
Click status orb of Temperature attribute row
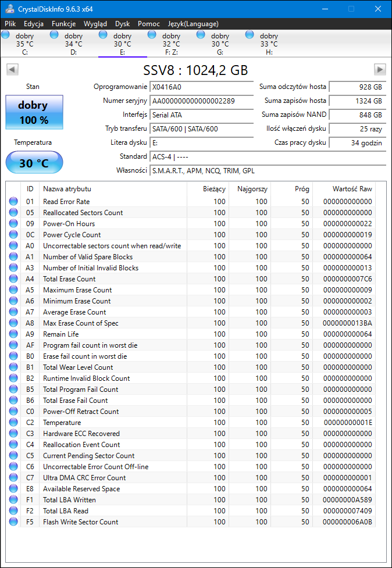(13, 423)
